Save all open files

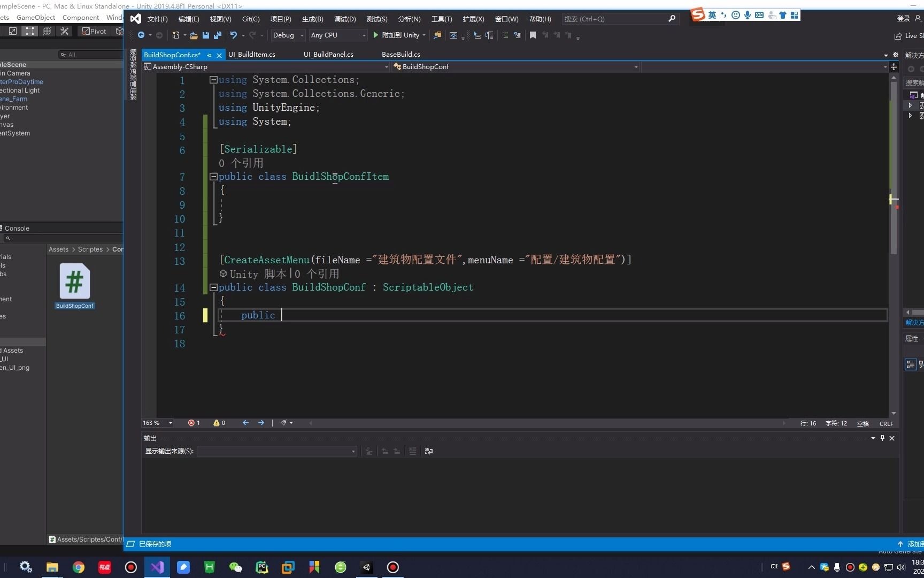click(x=217, y=35)
